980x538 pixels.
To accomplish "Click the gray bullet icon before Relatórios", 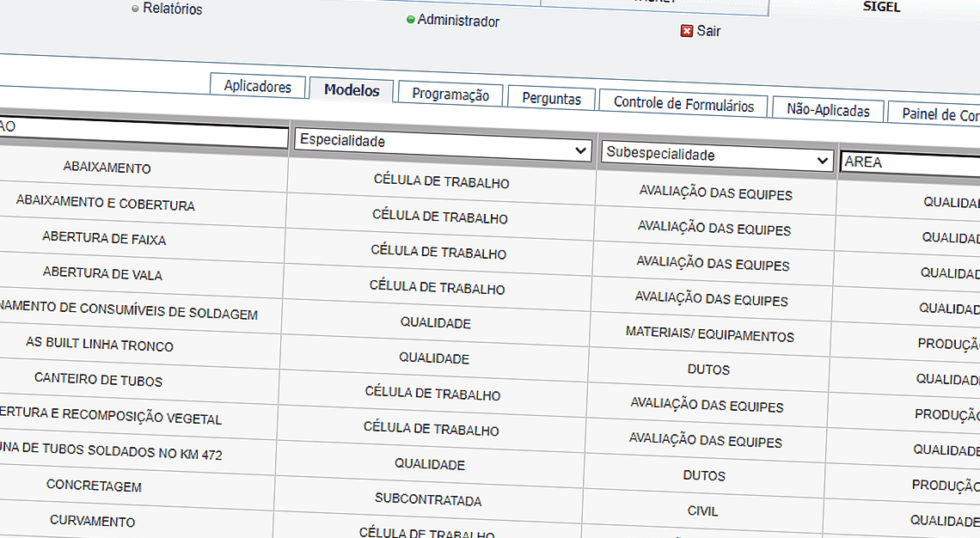I will (x=135, y=9).
